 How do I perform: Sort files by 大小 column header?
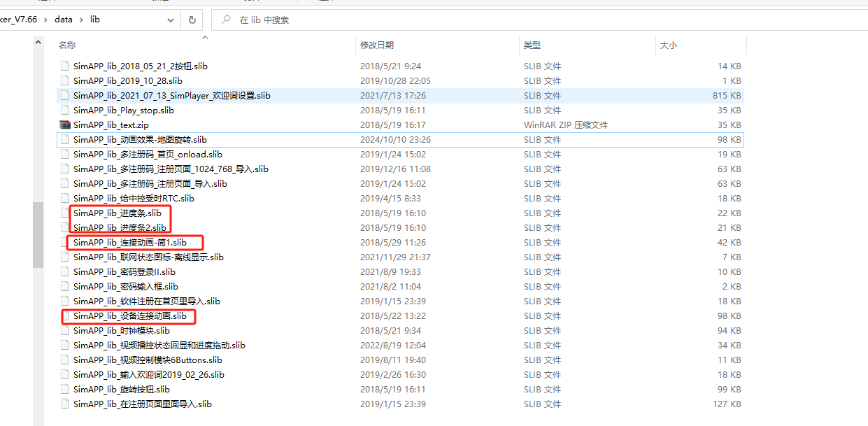click(x=668, y=45)
